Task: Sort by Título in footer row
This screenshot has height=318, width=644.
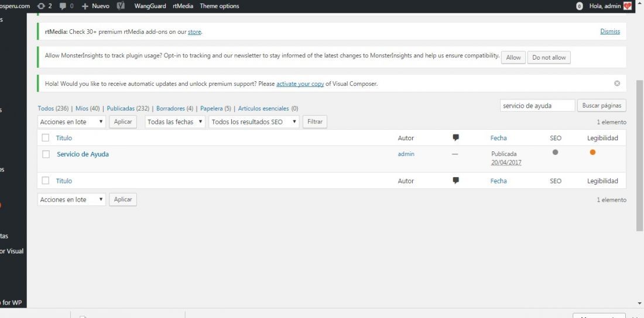Action: pyautogui.click(x=64, y=181)
